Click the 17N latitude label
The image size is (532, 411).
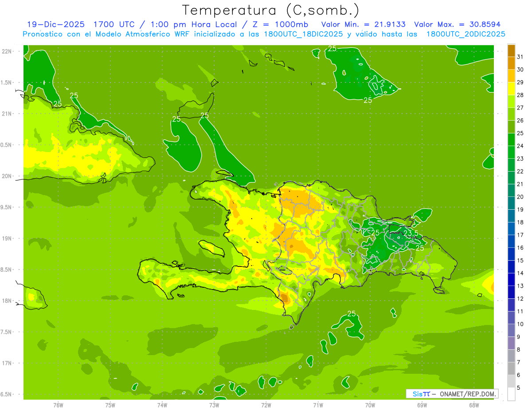click(6, 363)
